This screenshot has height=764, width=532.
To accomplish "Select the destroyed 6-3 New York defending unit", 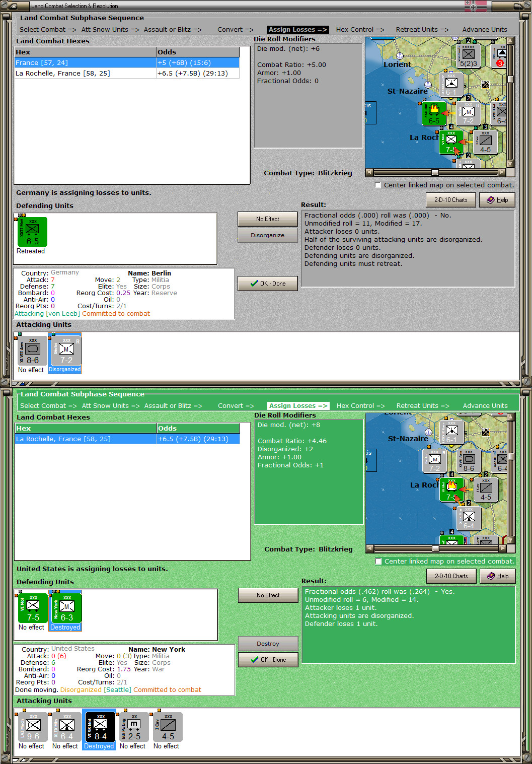I will (x=66, y=608).
